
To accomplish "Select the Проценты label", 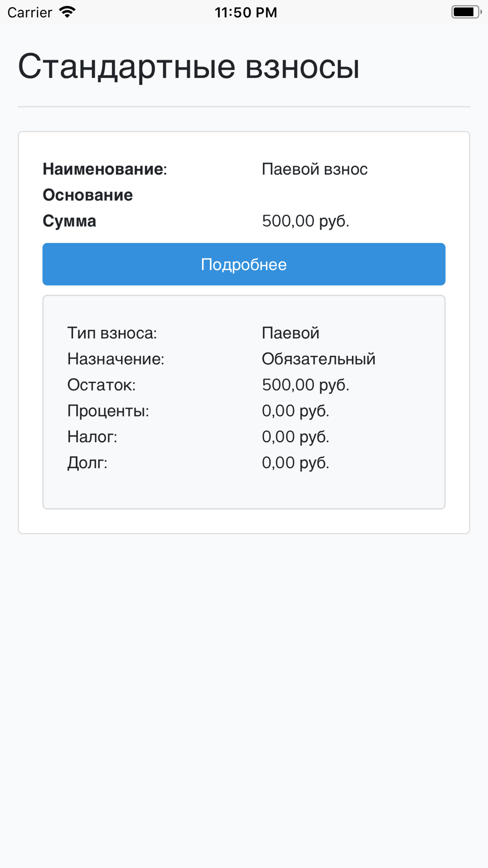I will click(108, 411).
